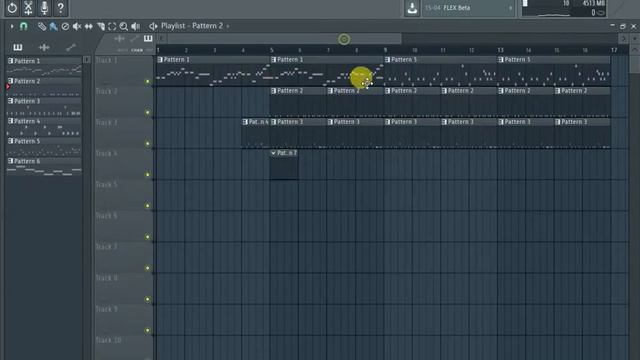Click bar 9 on the timeline ruler
640x360 pixels.
tap(385, 50)
